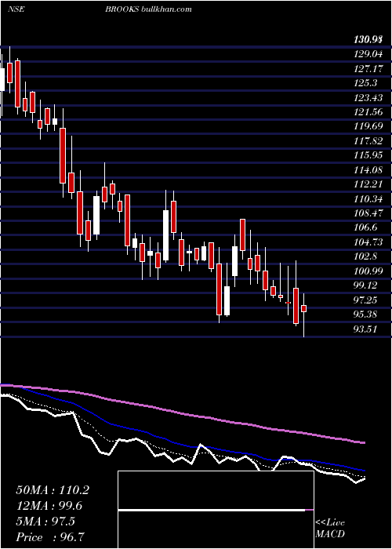392x549 pixels.
Task: Select the 114.08 price axis label
Action: (368, 170)
